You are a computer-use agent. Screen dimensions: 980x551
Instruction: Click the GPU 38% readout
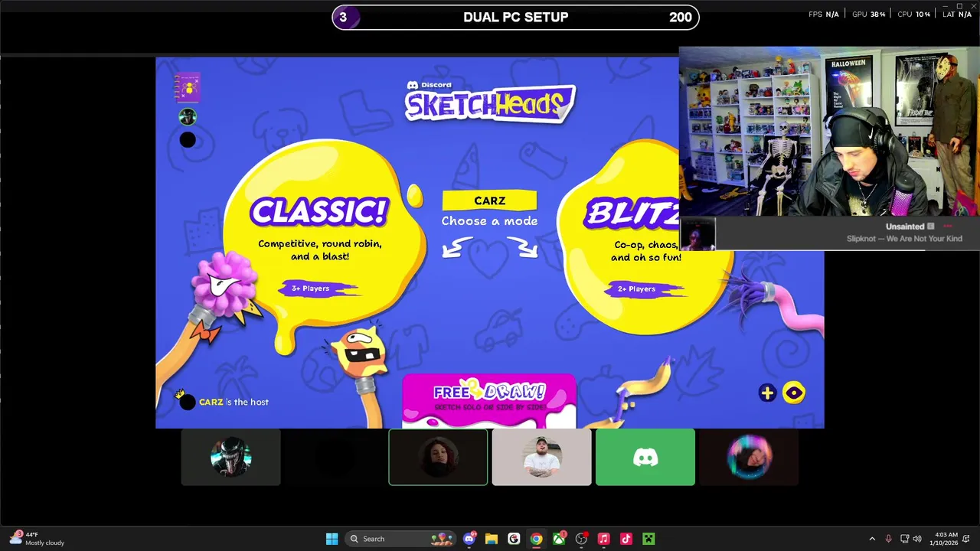[x=868, y=15]
